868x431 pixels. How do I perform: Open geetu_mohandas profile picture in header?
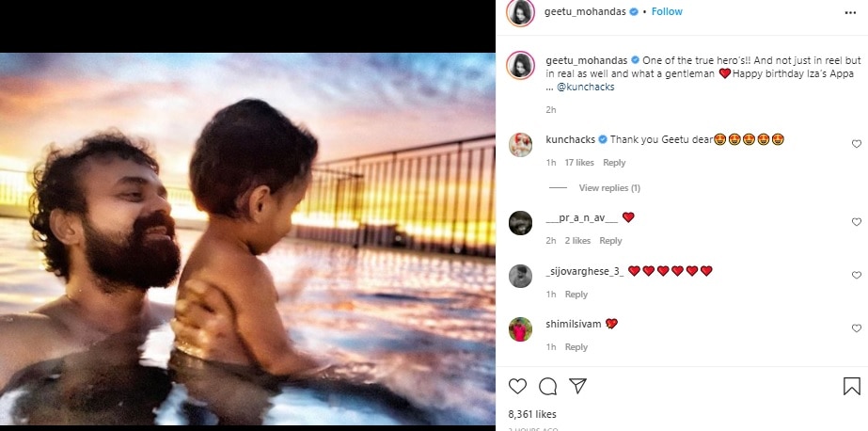(521, 12)
